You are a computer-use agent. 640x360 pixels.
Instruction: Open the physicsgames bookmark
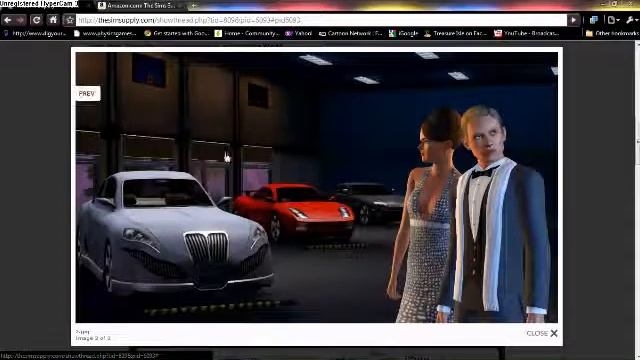pos(105,33)
